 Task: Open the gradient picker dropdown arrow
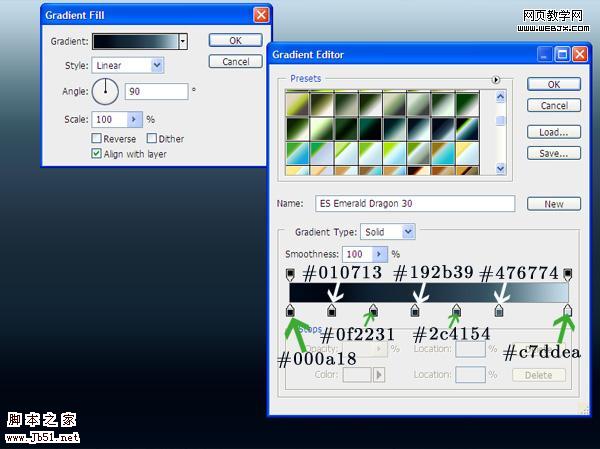click(x=183, y=41)
